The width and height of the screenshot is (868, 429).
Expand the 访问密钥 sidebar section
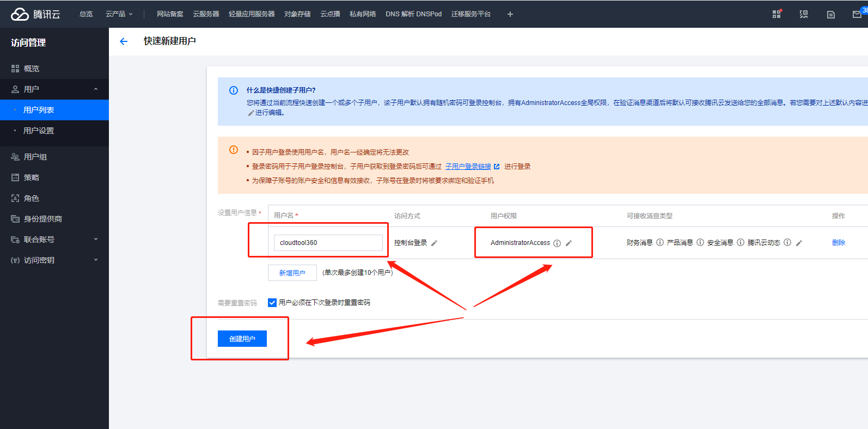point(96,260)
